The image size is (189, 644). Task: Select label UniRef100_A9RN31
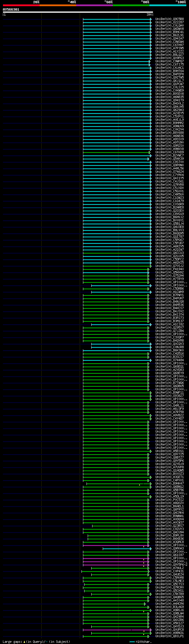click(170, 633)
